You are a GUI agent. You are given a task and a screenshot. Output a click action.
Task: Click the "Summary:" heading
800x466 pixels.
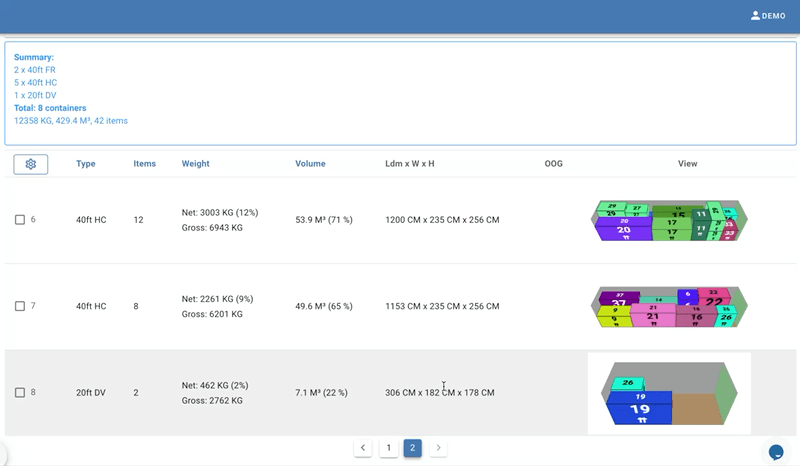34,57
